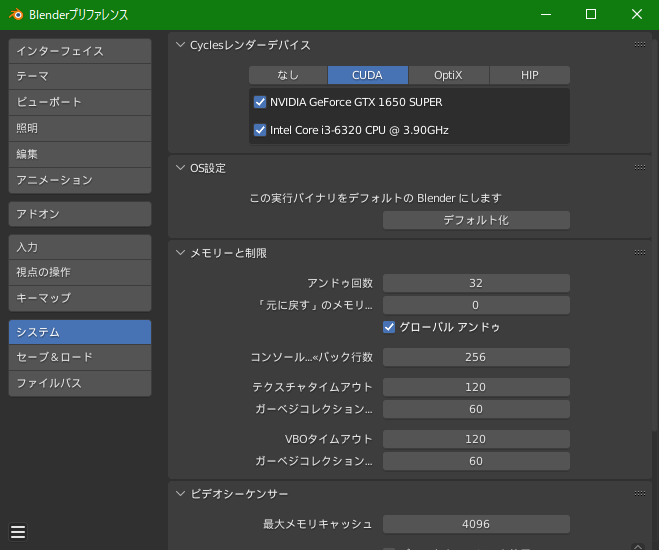Collapse the ビデオシーケンサー panel
This screenshot has height=550, width=659.
(x=180, y=493)
